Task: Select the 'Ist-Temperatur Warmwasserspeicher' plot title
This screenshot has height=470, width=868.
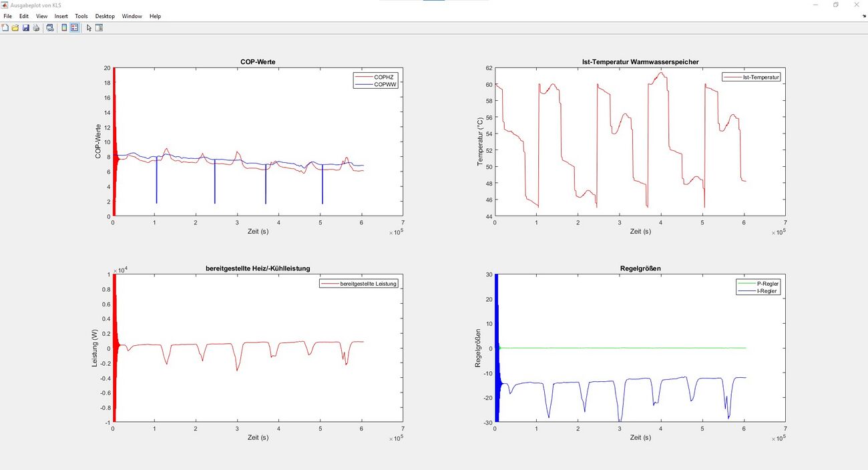Action: click(640, 62)
